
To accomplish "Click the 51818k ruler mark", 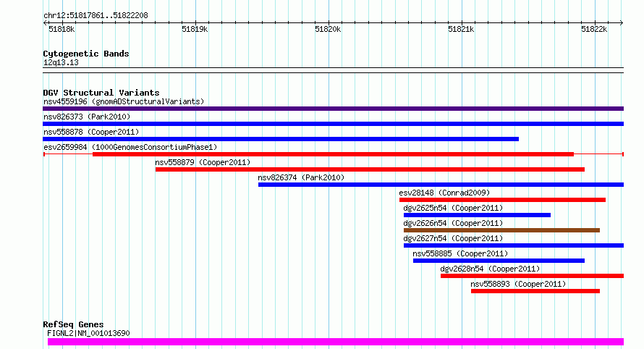I will pyautogui.click(x=62, y=29).
